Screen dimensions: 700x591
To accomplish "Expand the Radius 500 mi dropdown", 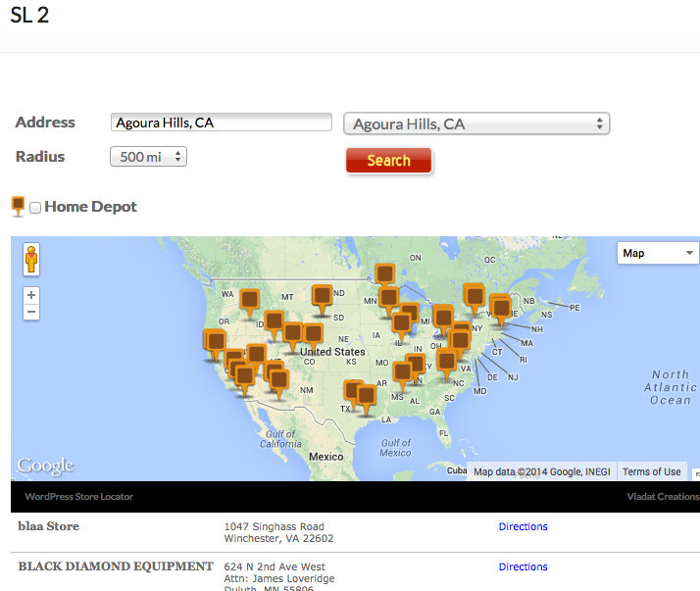I will [x=148, y=157].
